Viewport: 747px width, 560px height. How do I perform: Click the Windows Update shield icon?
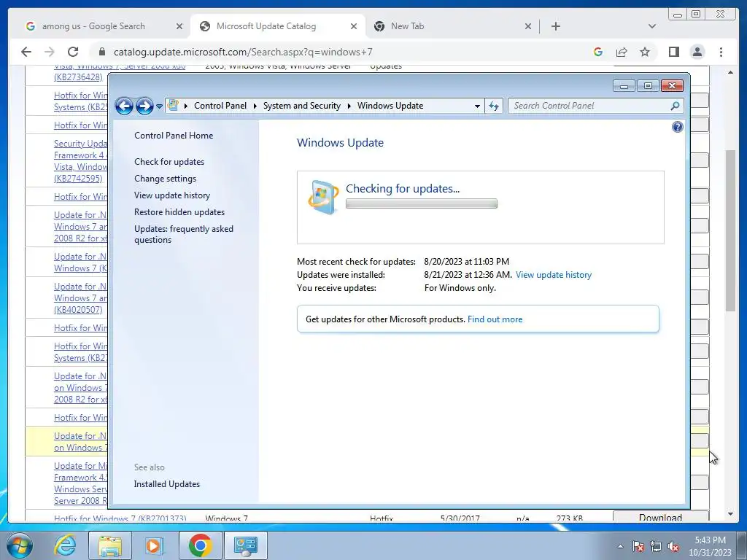pos(323,197)
